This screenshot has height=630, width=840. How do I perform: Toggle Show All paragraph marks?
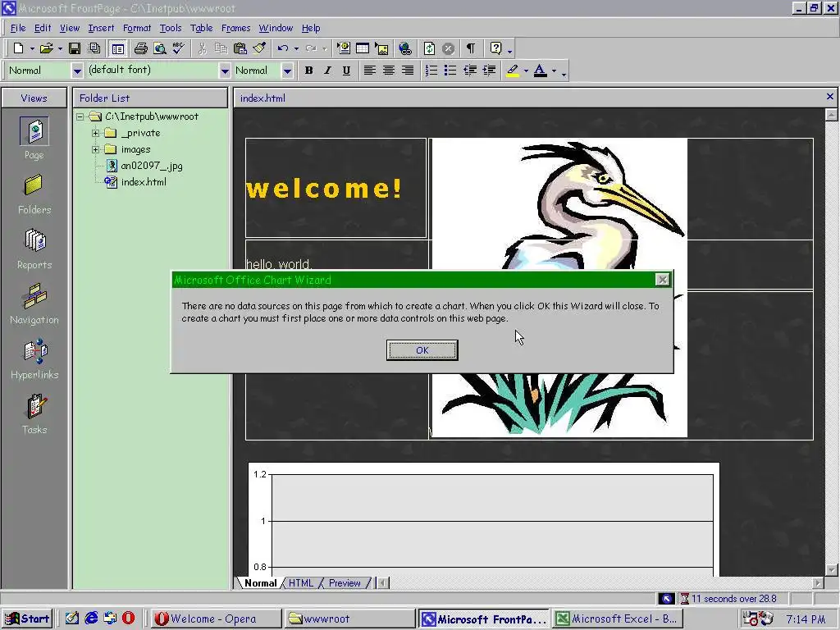(471, 48)
